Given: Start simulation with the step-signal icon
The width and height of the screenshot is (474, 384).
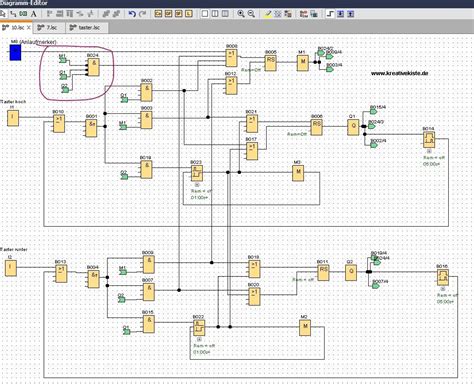Looking at the screenshot, I should click(x=330, y=14).
